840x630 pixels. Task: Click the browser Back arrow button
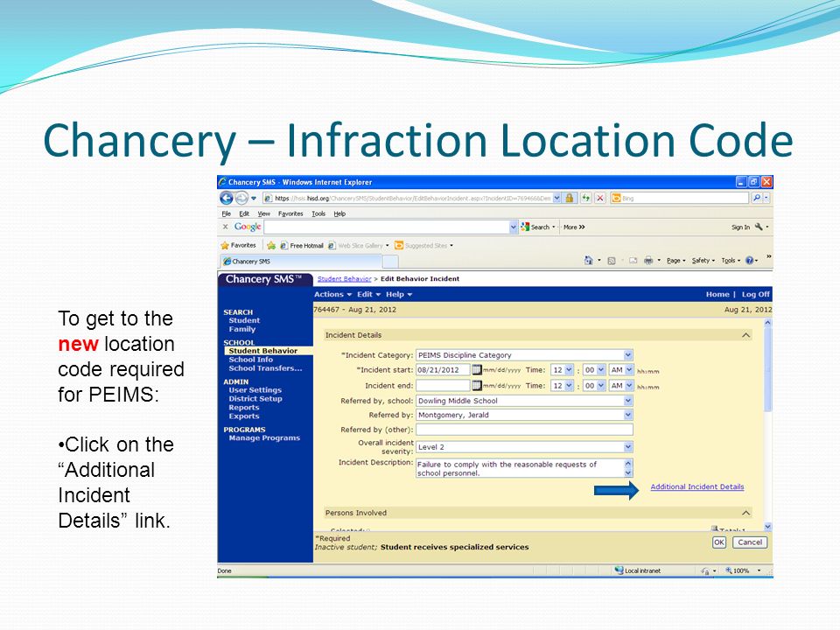click(226, 199)
